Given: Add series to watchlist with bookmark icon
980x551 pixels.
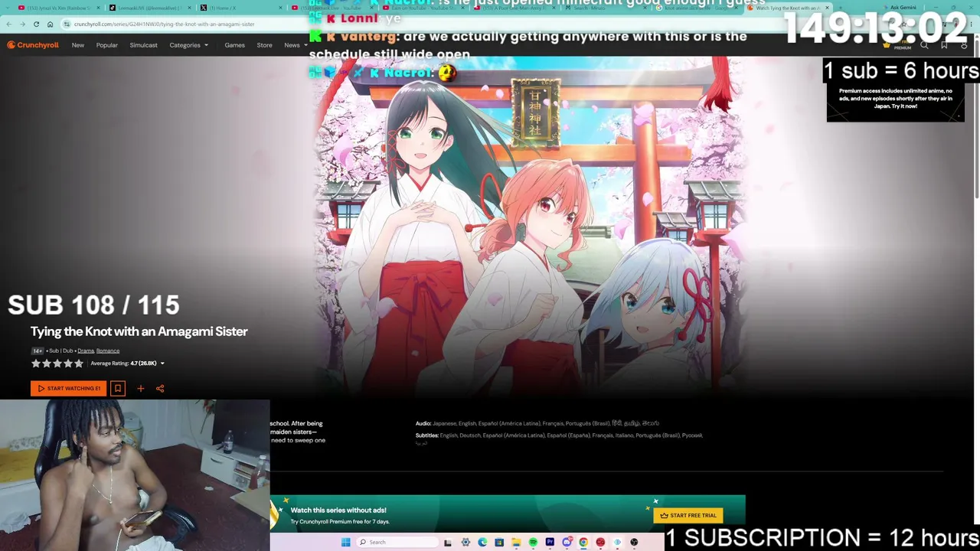Looking at the screenshot, I should (x=118, y=388).
